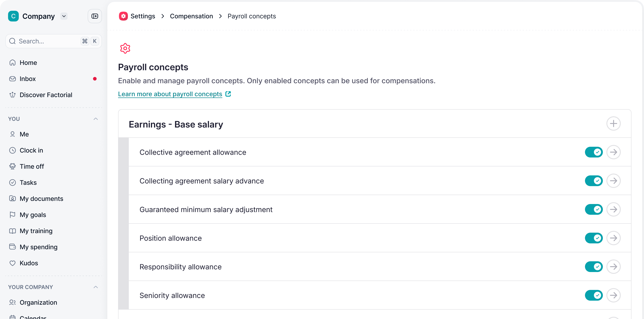Open Compensation from the breadcrumb

[191, 16]
